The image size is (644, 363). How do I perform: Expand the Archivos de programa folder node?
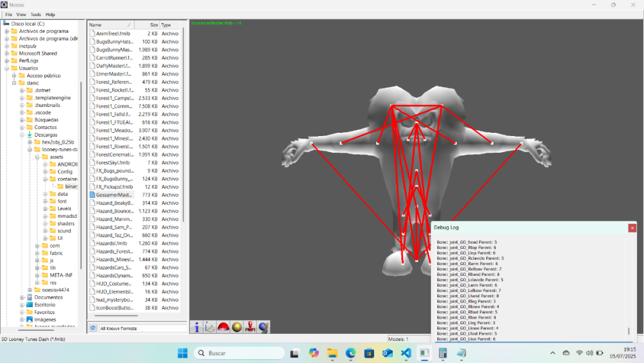[x=6, y=31]
